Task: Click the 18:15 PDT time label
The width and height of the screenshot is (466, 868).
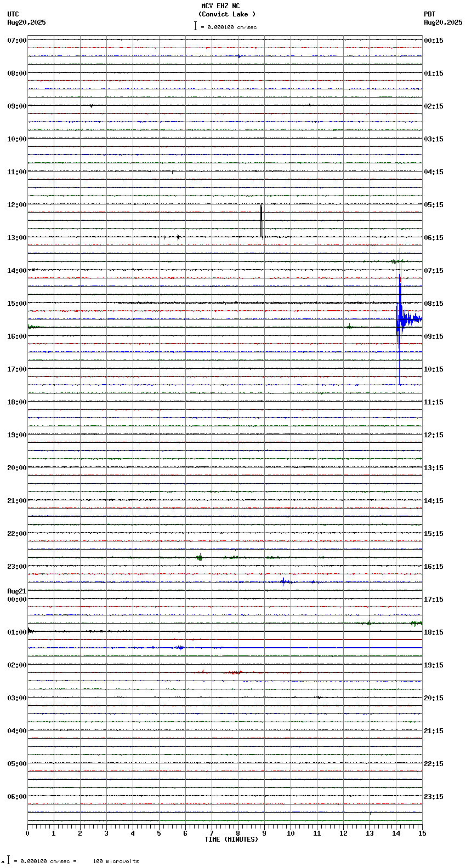Action: point(434,632)
